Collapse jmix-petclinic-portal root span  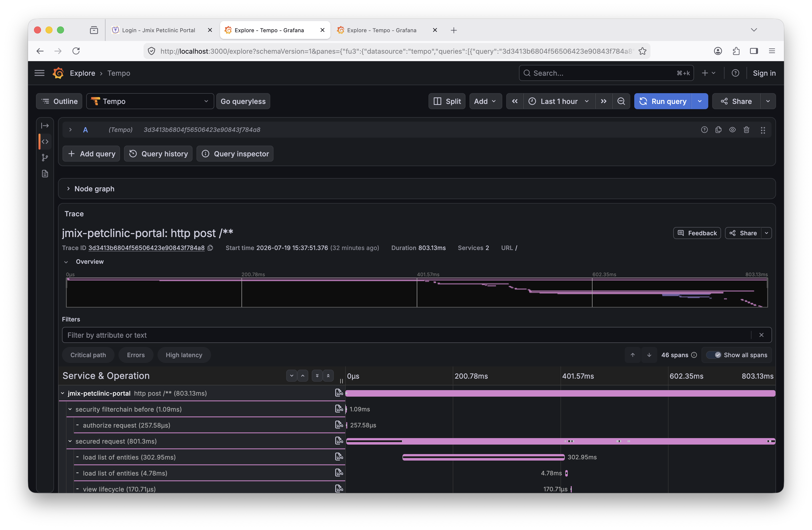point(63,393)
